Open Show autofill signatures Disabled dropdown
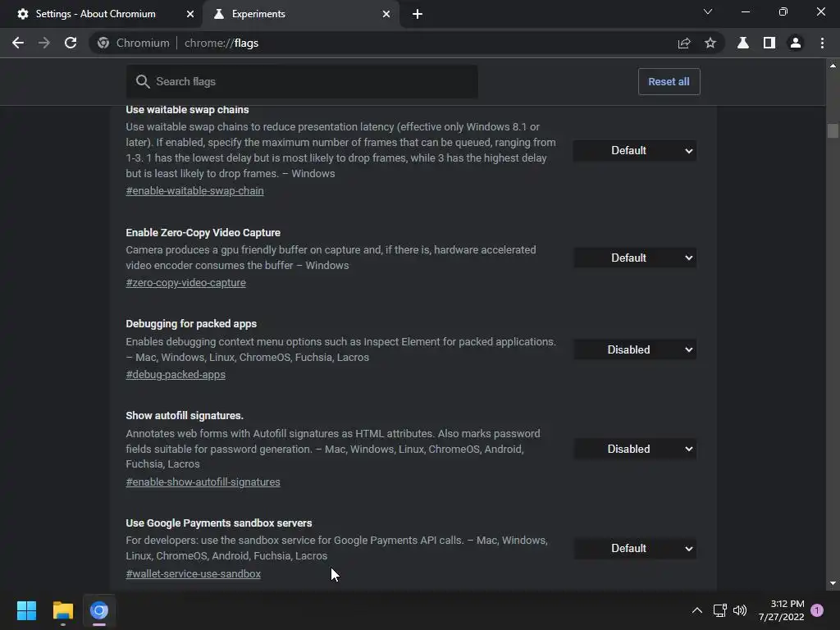Image resolution: width=840 pixels, height=630 pixels. point(635,449)
